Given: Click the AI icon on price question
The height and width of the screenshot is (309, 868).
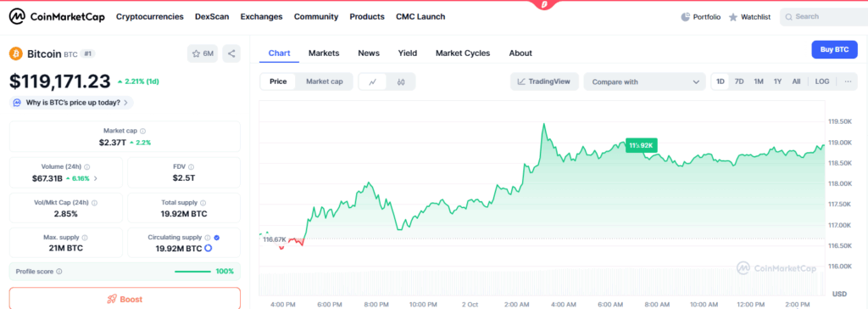Looking at the screenshot, I should [17, 103].
